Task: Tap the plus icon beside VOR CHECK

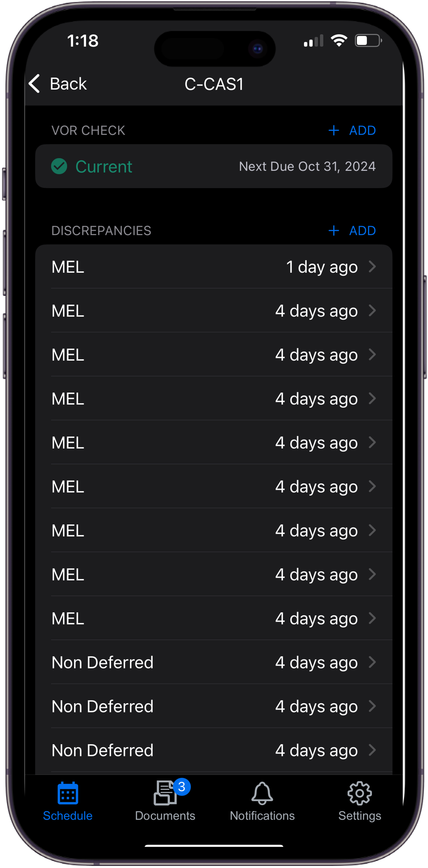Action: [334, 130]
